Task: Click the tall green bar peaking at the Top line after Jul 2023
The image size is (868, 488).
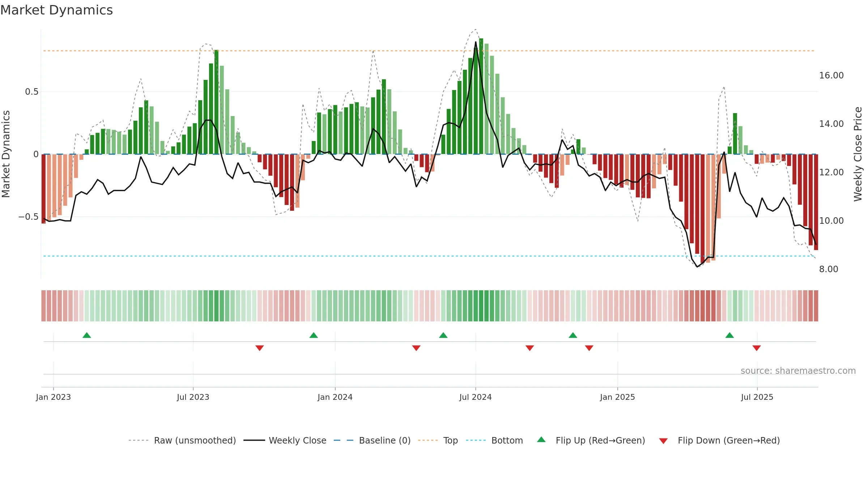Action: coord(216,102)
